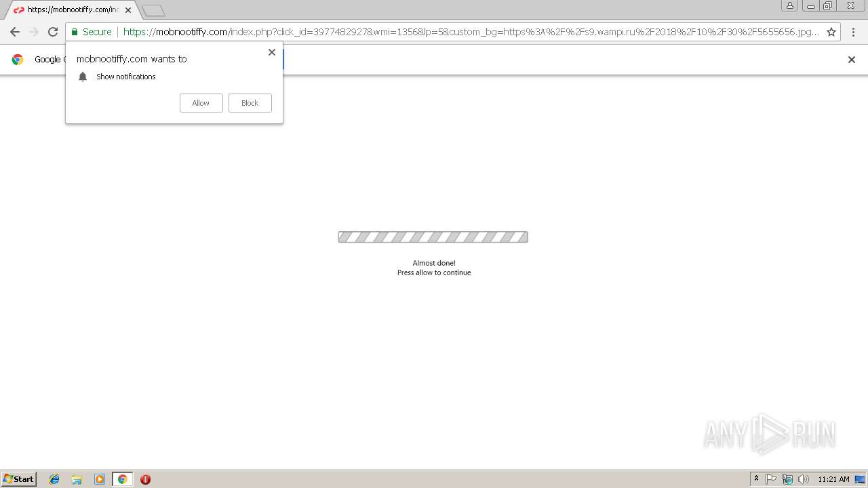This screenshot has width=868, height=488.
Task: Open a new browser tab
Action: [153, 10]
